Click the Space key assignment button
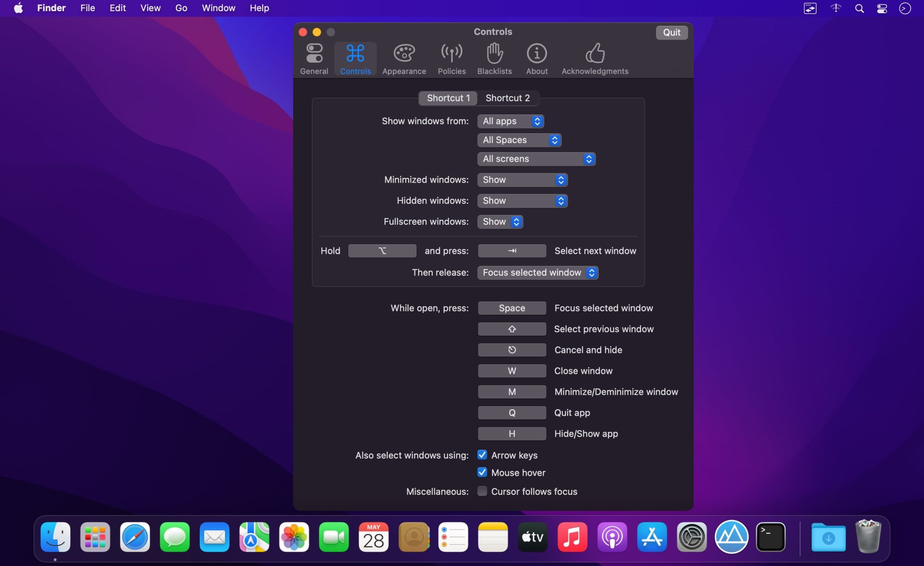 tap(511, 308)
